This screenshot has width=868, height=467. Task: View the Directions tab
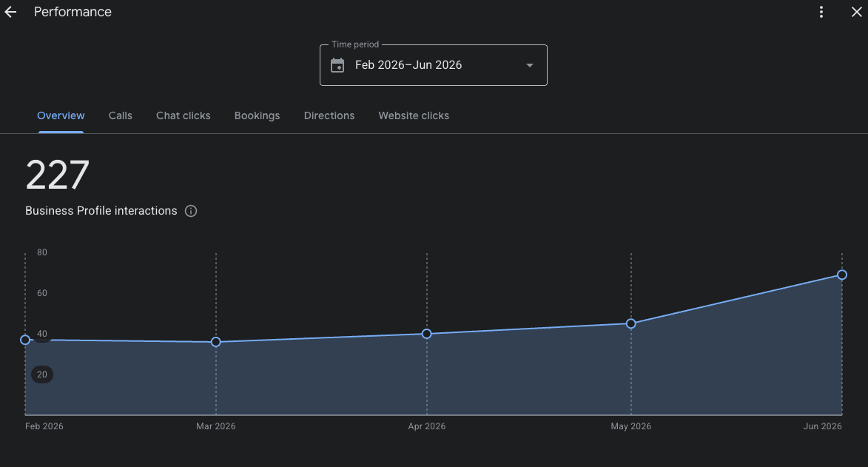[329, 115]
